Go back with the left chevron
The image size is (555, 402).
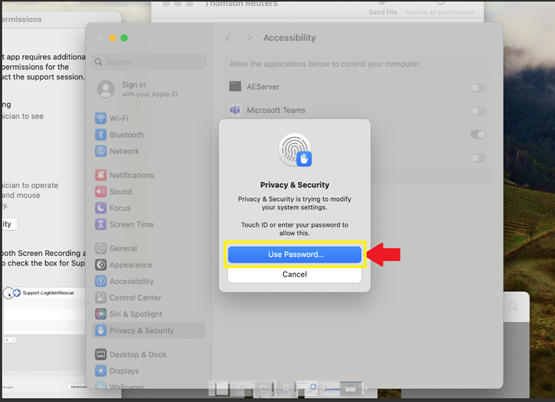tap(228, 38)
